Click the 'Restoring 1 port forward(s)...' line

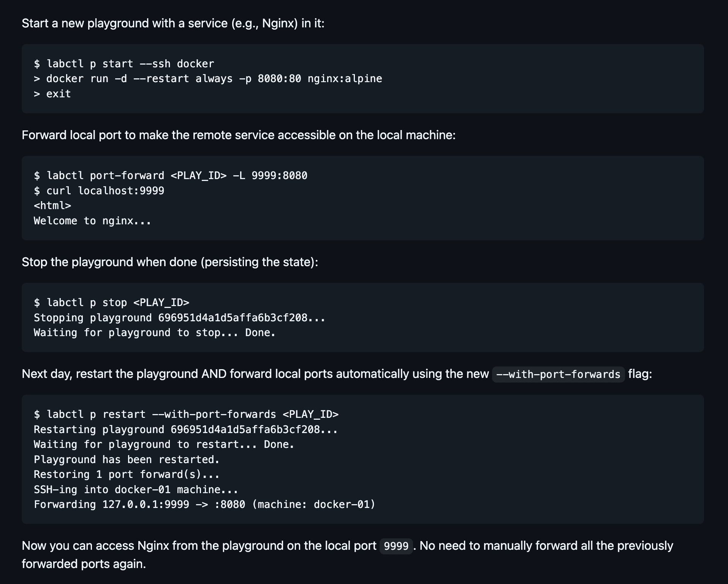(127, 474)
